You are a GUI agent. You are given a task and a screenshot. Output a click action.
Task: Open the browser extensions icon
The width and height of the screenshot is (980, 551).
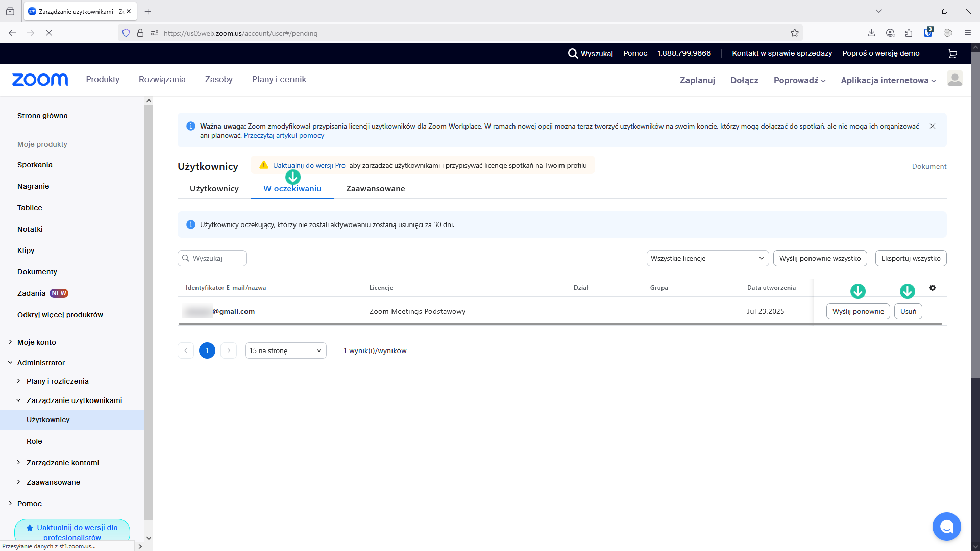tap(909, 33)
